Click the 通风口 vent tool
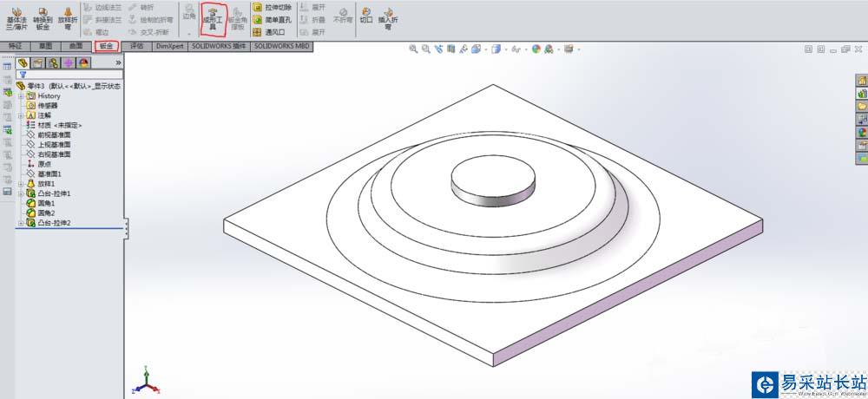 click(x=268, y=32)
